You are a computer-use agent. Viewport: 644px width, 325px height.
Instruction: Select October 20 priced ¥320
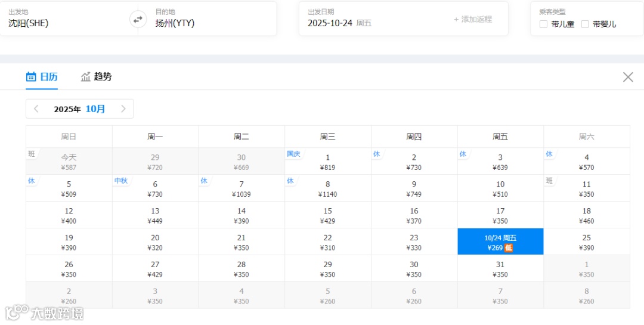(x=155, y=242)
